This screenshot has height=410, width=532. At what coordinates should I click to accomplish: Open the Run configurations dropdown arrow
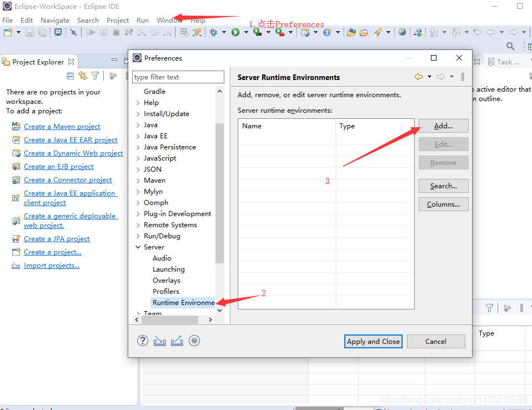tap(246, 33)
